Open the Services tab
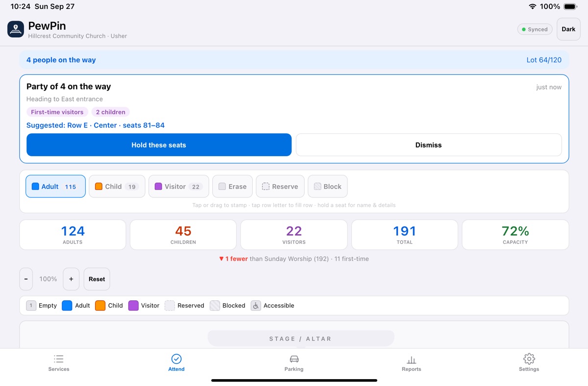 (x=59, y=363)
